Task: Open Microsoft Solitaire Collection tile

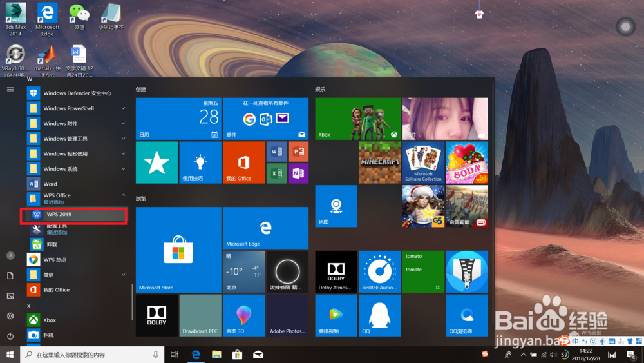Action: (424, 162)
